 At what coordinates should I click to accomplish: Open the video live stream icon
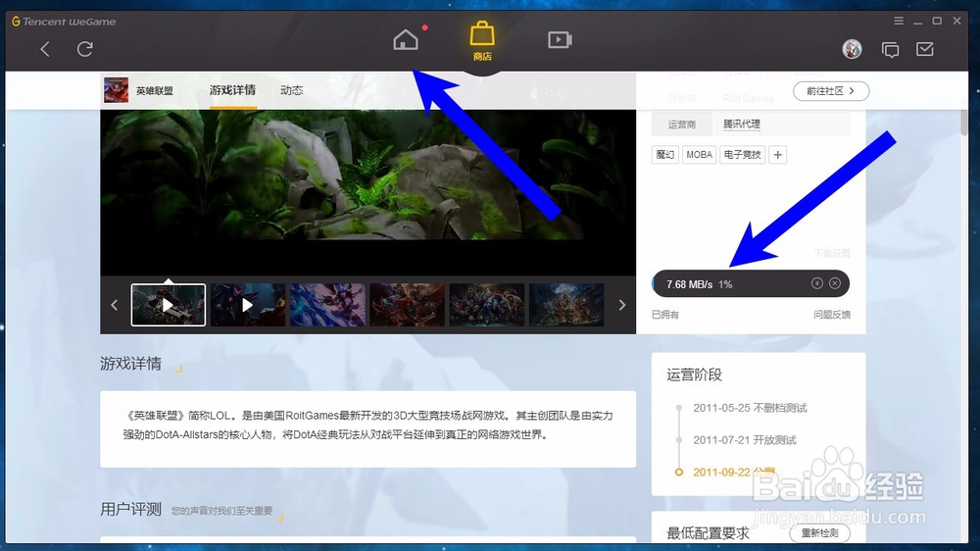(560, 40)
